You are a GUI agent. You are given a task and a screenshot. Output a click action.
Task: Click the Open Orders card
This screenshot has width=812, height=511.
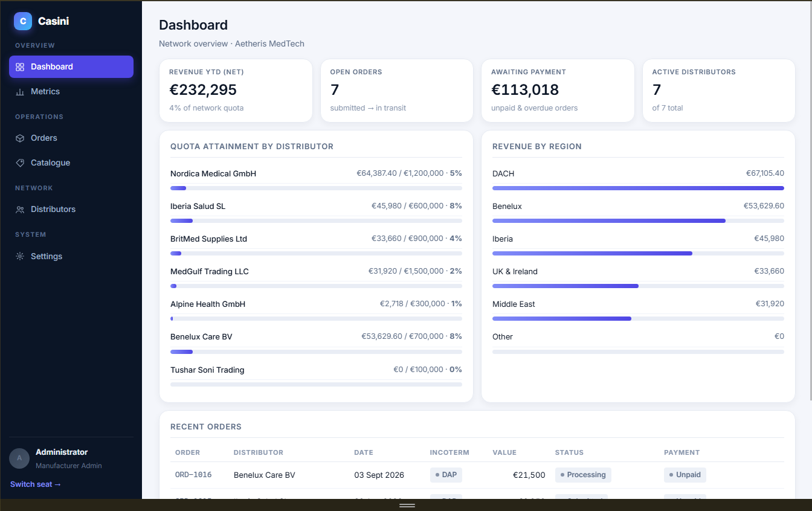[397, 91]
